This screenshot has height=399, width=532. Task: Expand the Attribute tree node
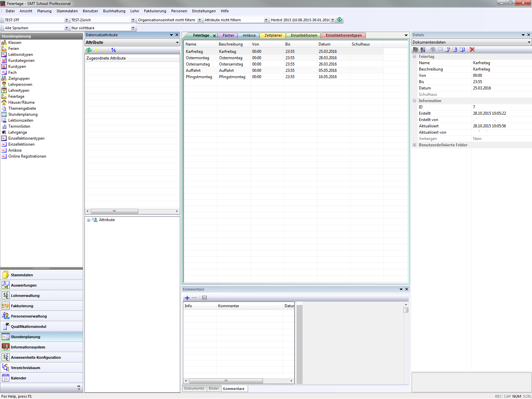tap(88, 220)
